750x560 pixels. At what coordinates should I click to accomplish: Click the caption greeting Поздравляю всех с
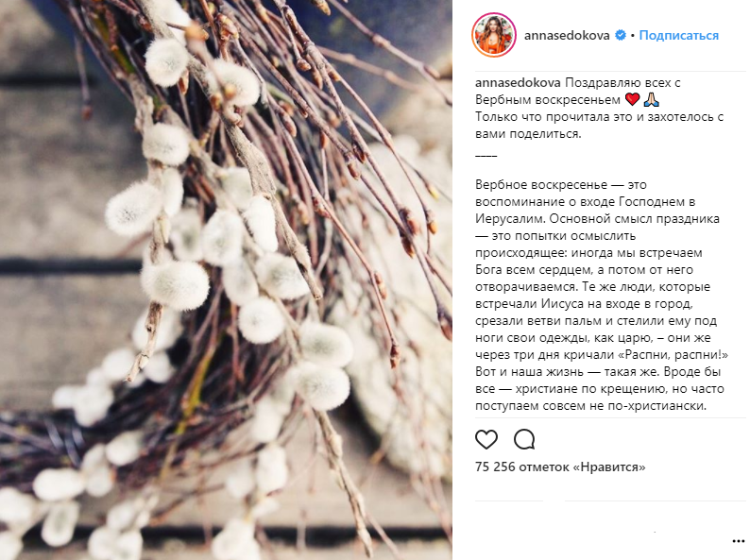coord(622,83)
